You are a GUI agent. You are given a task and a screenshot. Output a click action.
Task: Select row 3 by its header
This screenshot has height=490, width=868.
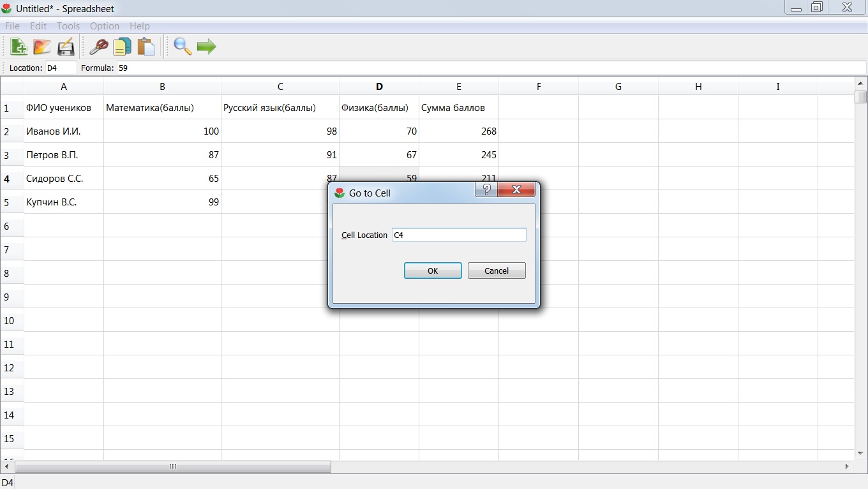pyautogui.click(x=12, y=155)
